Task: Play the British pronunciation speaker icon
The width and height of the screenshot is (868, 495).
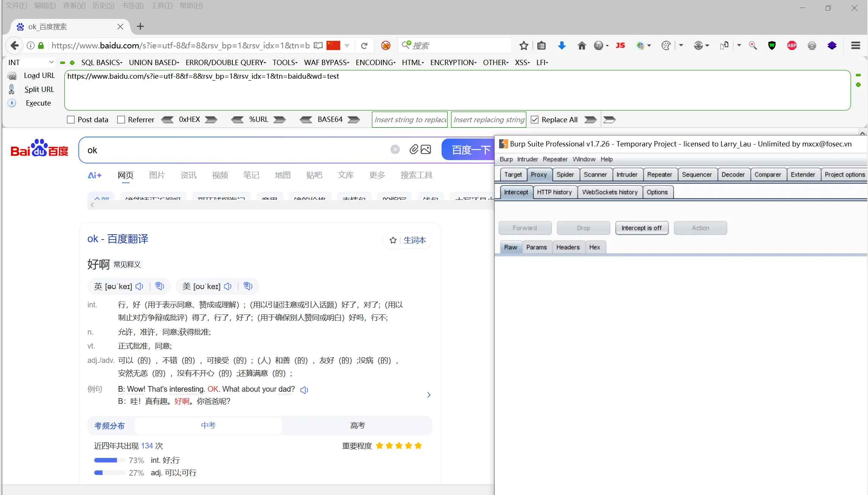Action: [139, 286]
